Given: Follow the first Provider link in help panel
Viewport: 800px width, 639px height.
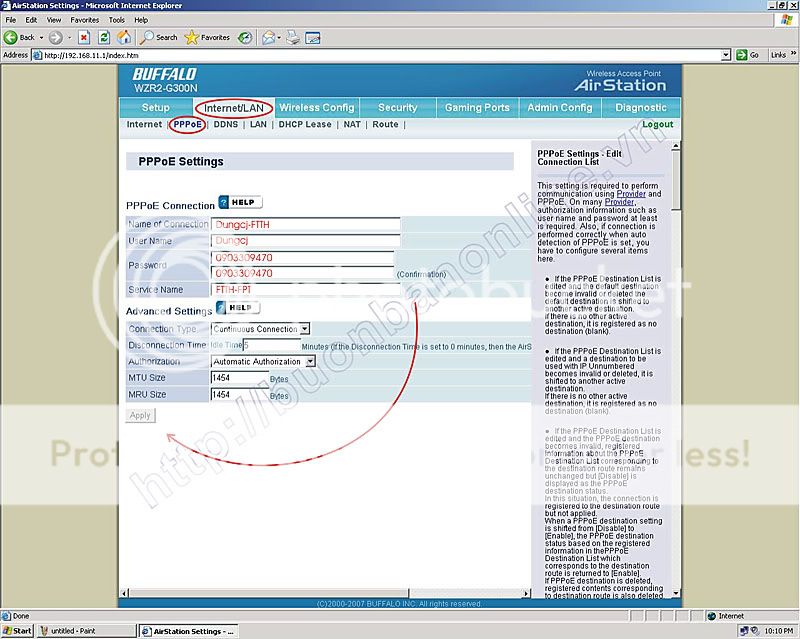Looking at the screenshot, I should click(x=631, y=194).
